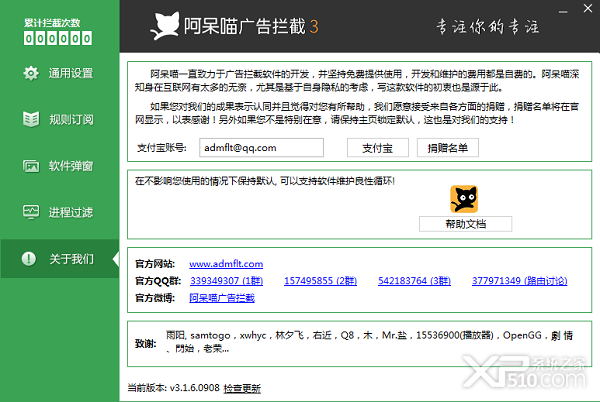The height and width of the screenshot is (402, 600).
Task: Click the version text v3.1.6.0908
Action: pyautogui.click(x=195, y=388)
